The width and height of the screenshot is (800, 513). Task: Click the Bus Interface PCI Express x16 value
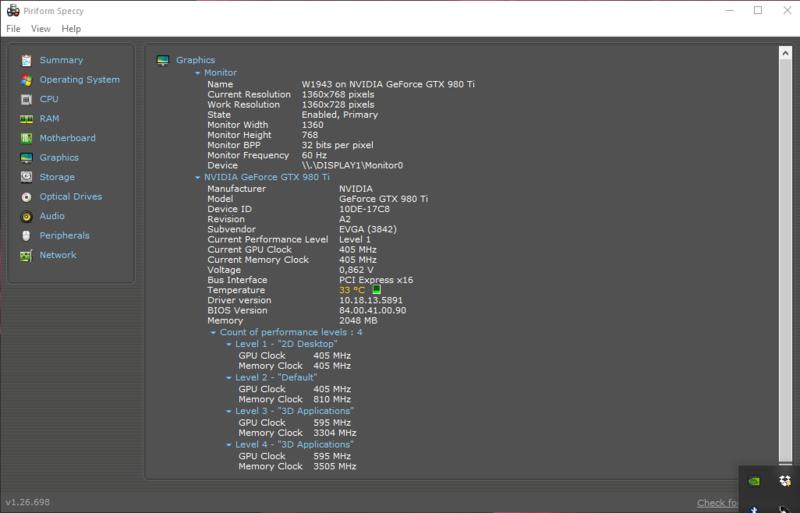pyautogui.click(x=376, y=280)
